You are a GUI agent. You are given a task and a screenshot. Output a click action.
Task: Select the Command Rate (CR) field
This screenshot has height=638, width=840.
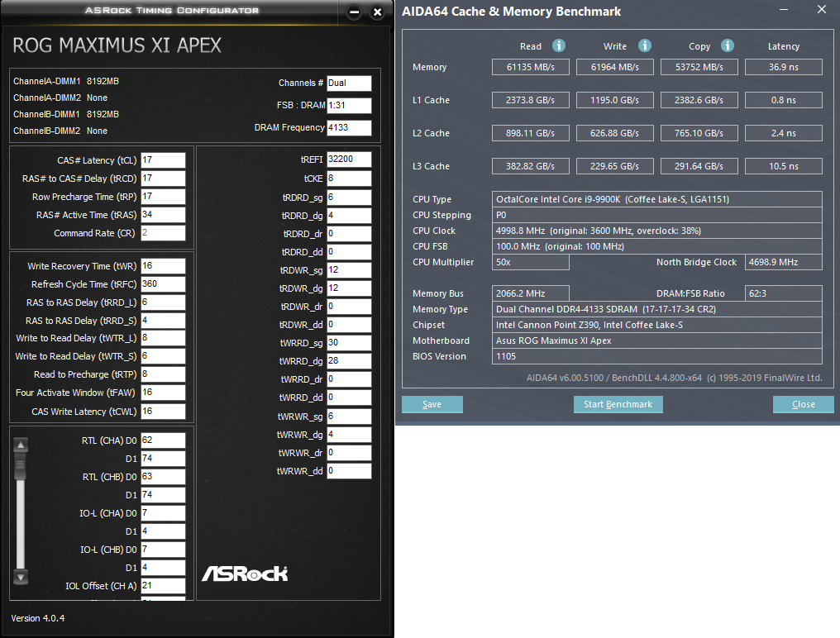coord(163,233)
